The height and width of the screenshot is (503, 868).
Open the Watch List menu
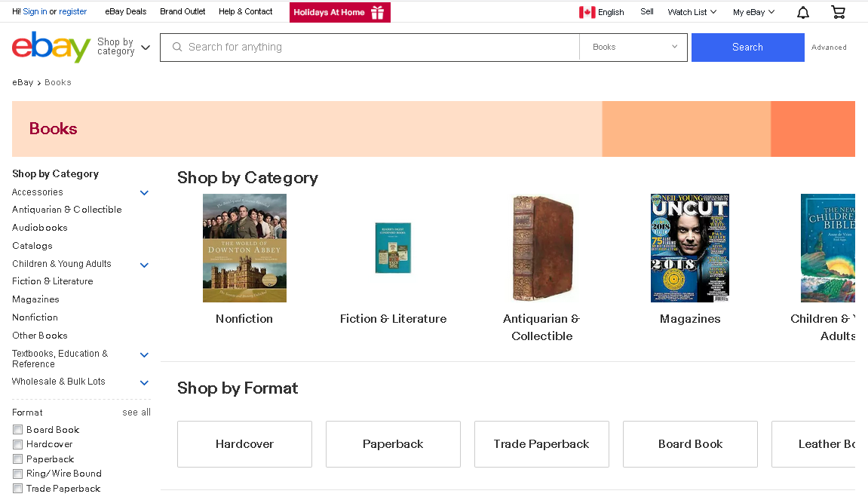(692, 12)
